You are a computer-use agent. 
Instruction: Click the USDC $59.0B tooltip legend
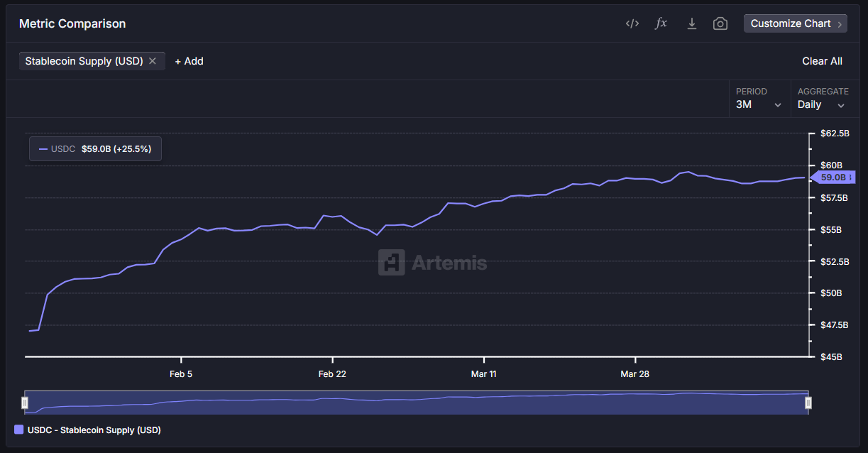[x=95, y=149]
